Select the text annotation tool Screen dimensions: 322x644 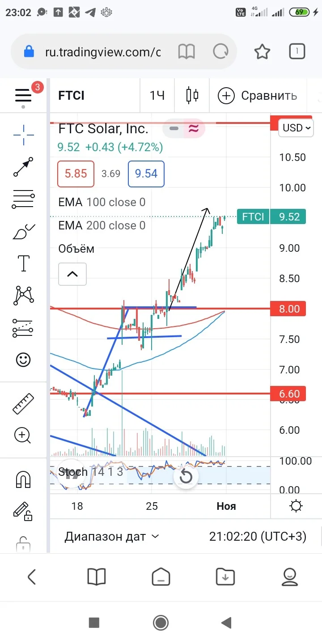pos(23,263)
